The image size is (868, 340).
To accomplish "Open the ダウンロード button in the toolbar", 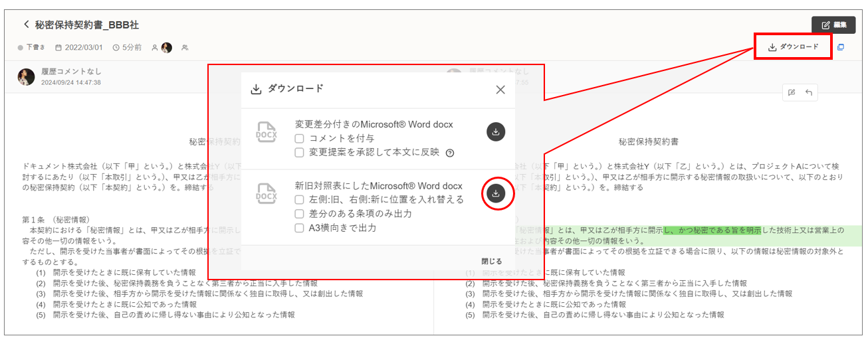I will 793,47.
